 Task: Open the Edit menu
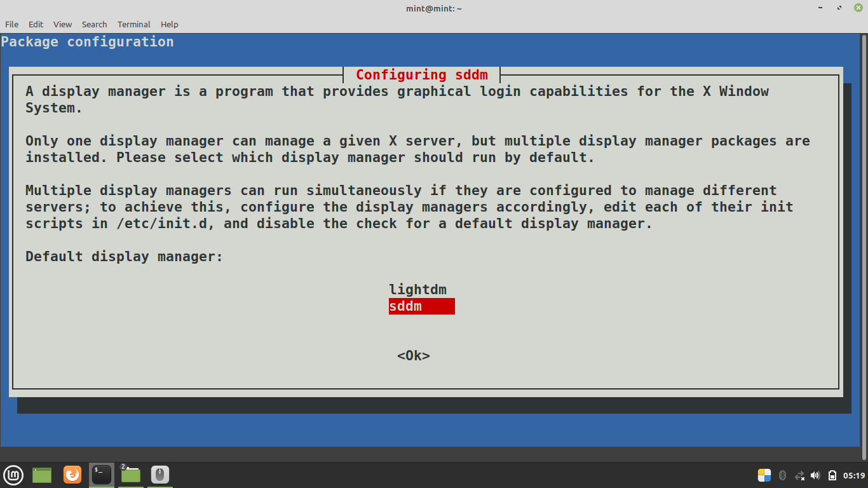point(36,24)
